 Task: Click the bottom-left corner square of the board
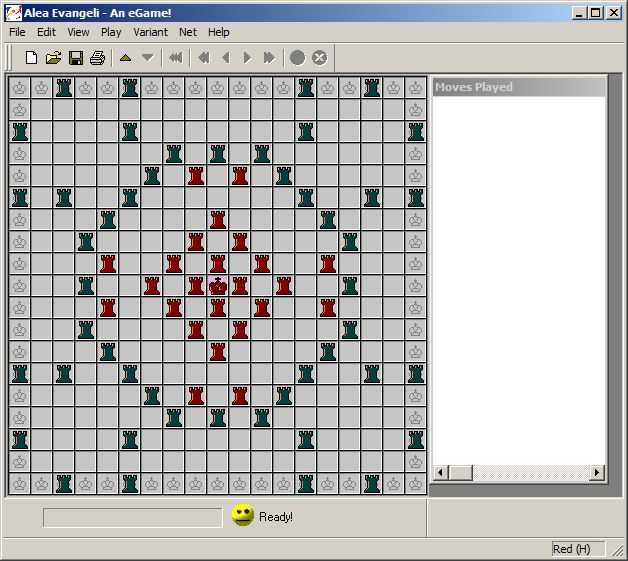20,484
